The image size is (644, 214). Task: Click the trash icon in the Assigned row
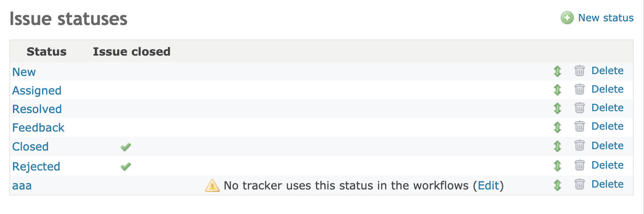click(580, 89)
